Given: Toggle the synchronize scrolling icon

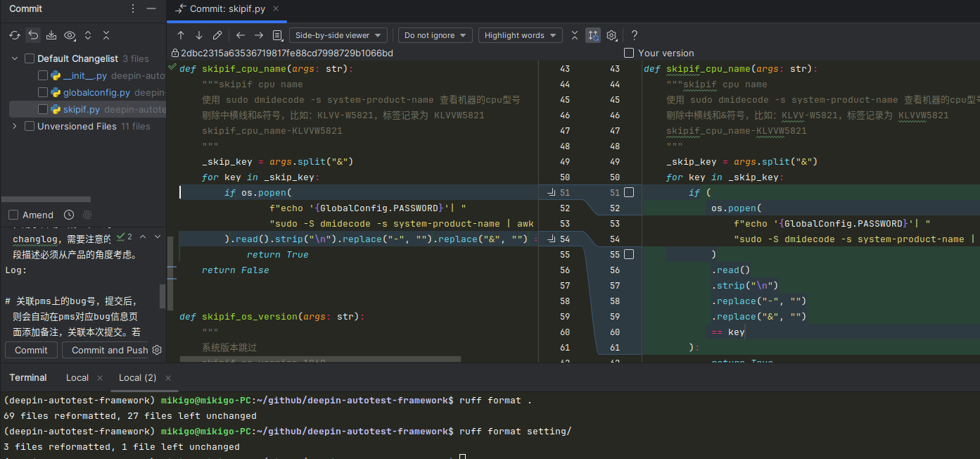Looking at the screenshot, I should tap(593, 35).
